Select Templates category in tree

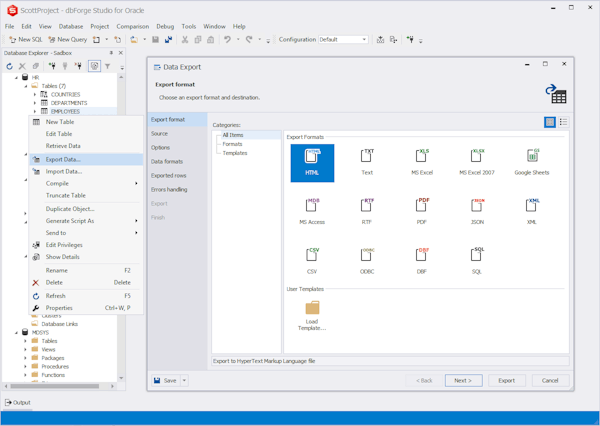click(235, 153)
